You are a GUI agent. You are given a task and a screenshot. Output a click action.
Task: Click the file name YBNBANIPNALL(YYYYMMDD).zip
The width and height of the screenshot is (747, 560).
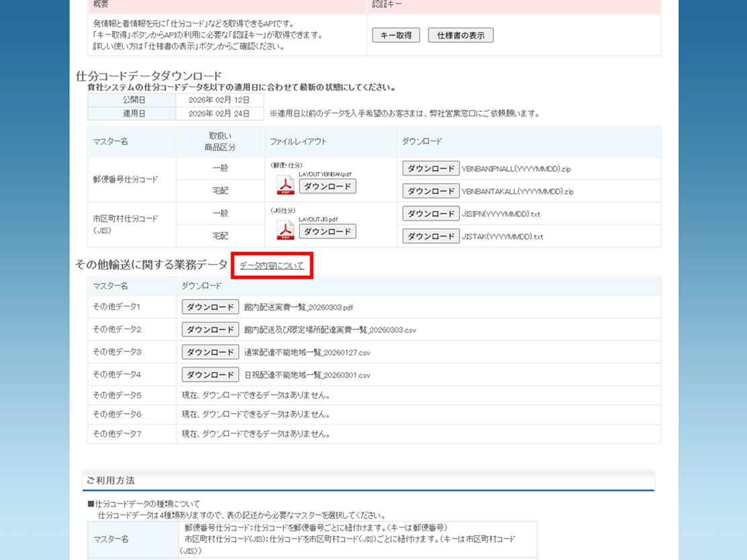(x=516, y=169)
